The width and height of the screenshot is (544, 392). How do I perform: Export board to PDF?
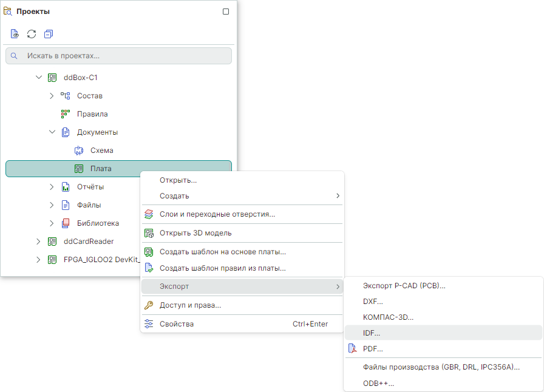372,349
